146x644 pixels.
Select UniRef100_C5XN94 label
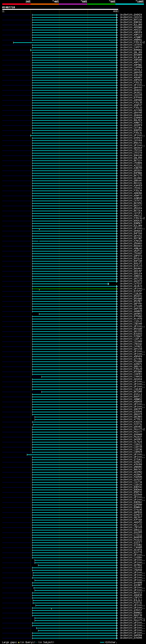(x=131, y=163)
